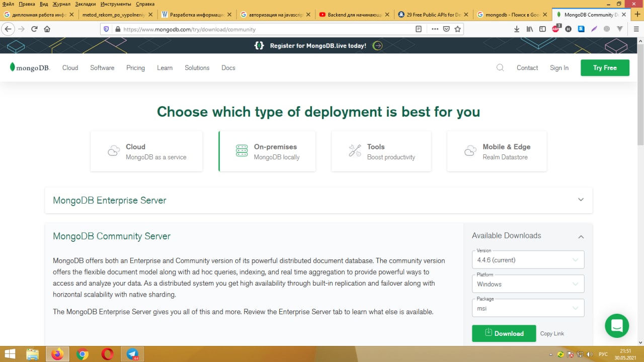Click the browser forward arrow
The image size is (644, 362).
[x=21, y=29]
